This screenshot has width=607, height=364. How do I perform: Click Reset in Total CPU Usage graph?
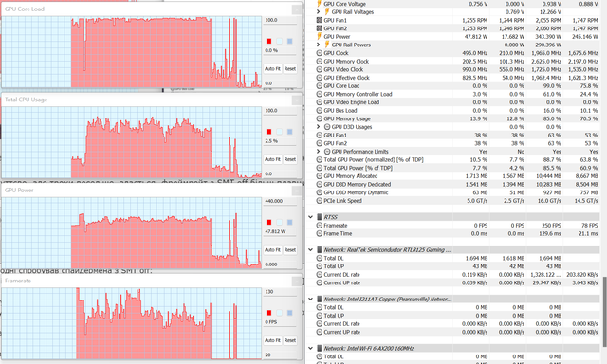click(290, 159)
